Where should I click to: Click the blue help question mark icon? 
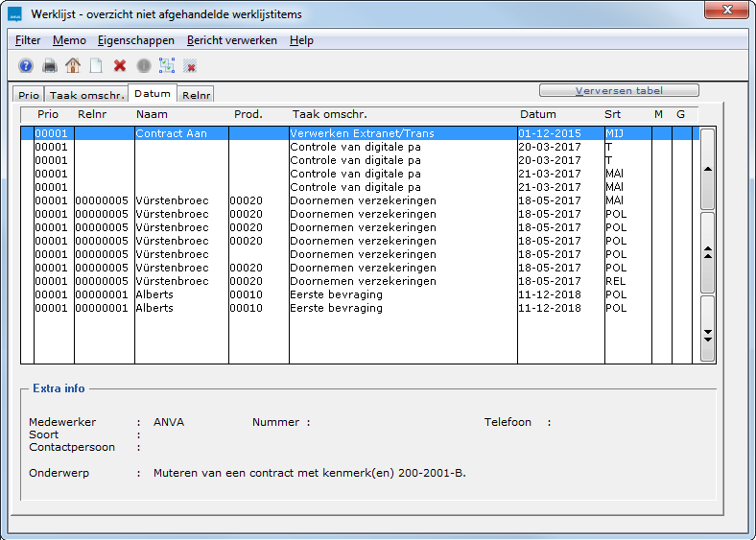26,66
